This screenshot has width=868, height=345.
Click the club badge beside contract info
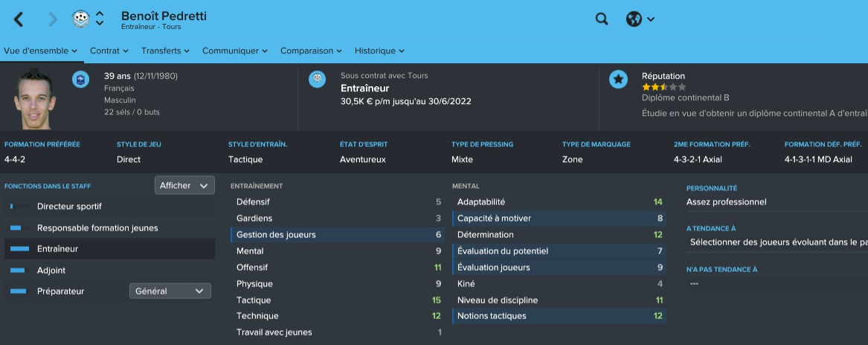[318, 79]
